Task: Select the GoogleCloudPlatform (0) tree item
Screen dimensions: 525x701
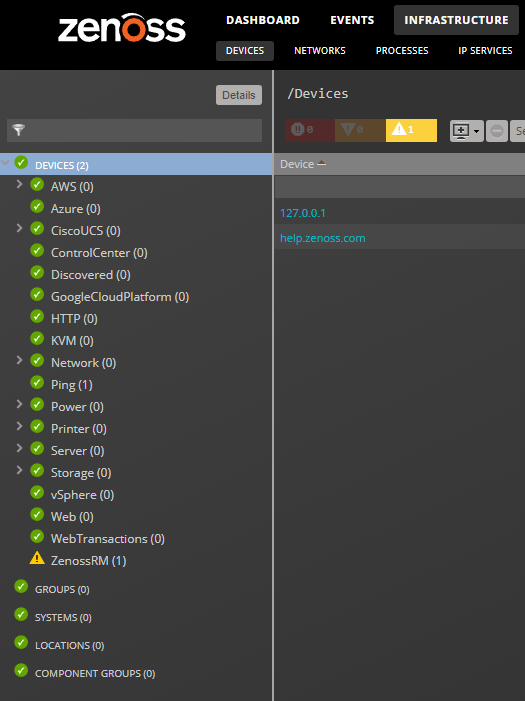Action: [x=120, y=297]
